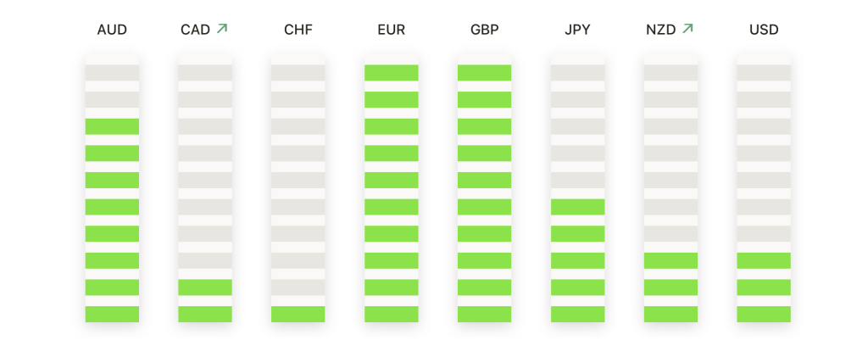Choose the JPY column header
Viewport: 868px width, 346px height.
(577, 30)
